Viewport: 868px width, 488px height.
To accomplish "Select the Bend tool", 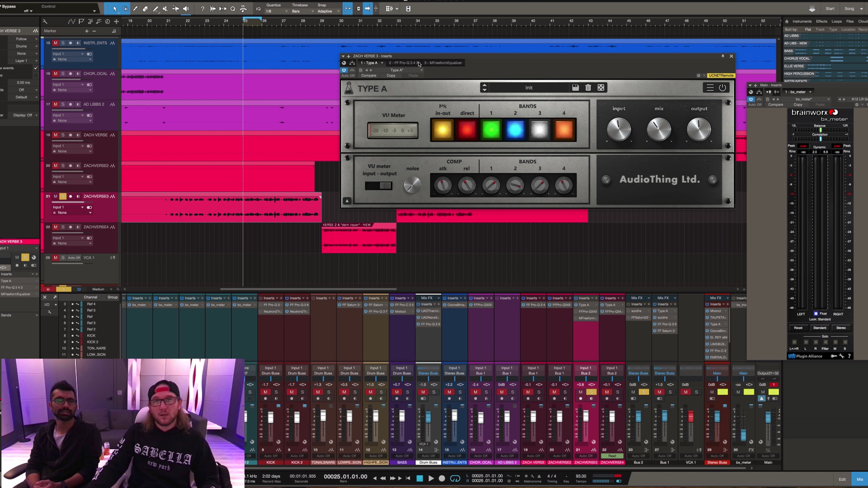I will 175,9.
